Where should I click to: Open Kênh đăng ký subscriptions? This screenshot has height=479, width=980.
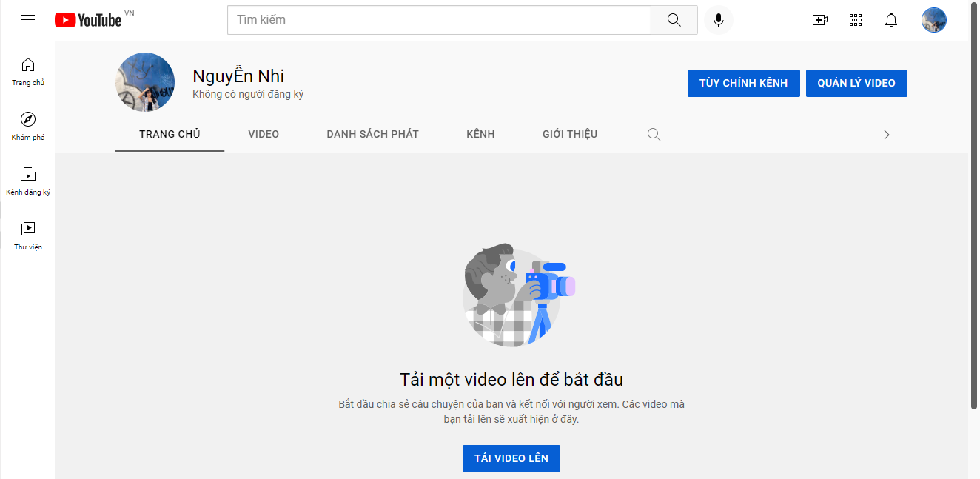[x=28, y=181]
